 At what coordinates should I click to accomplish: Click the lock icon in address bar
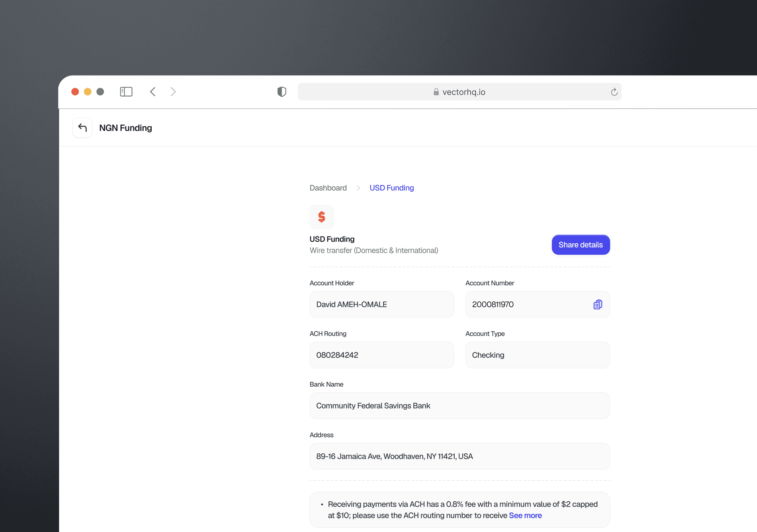click(x=436, y=92)
